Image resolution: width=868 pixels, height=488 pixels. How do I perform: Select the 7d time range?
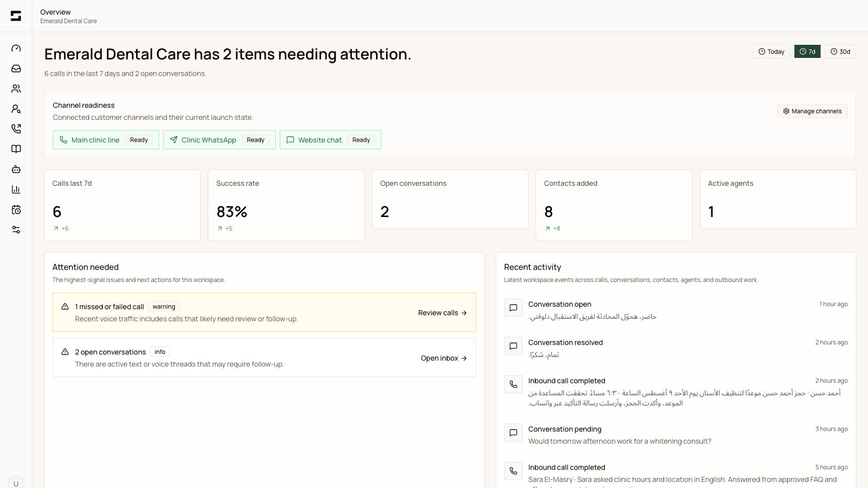(x=808, y=51)
